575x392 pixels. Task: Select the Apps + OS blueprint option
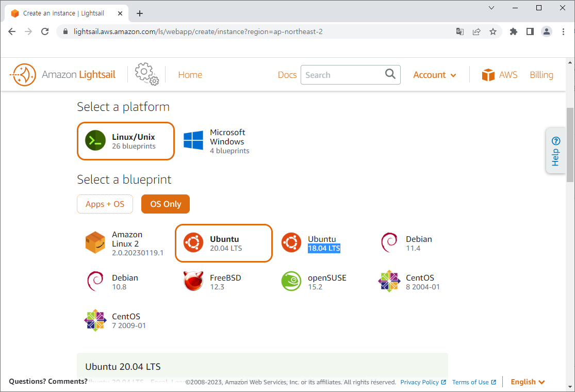click(x=105, y=204)
